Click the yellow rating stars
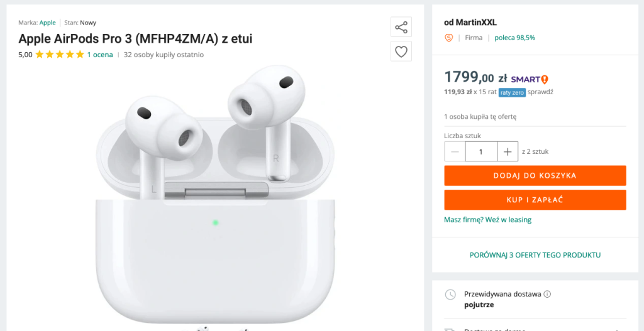The width and height of the screenshot is (644, 331). pos(60,55)
